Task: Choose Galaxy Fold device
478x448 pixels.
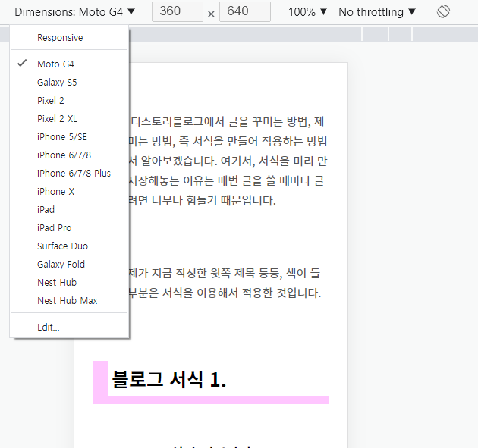Action: coord(69,264)
